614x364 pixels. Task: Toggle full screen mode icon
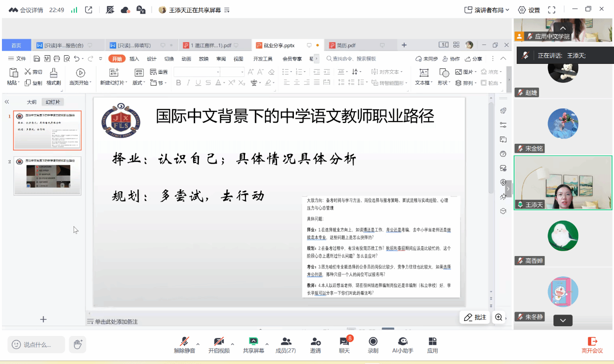552,10
